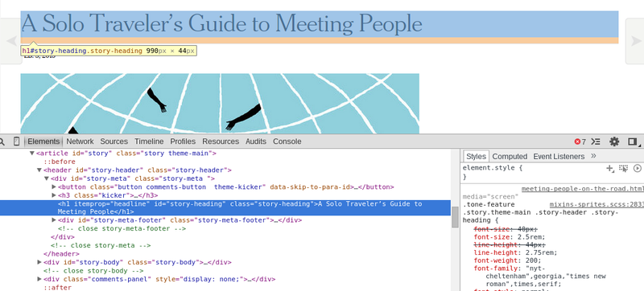
Task: Expand the h3 kicker node
Action: (x=54, y=195)
